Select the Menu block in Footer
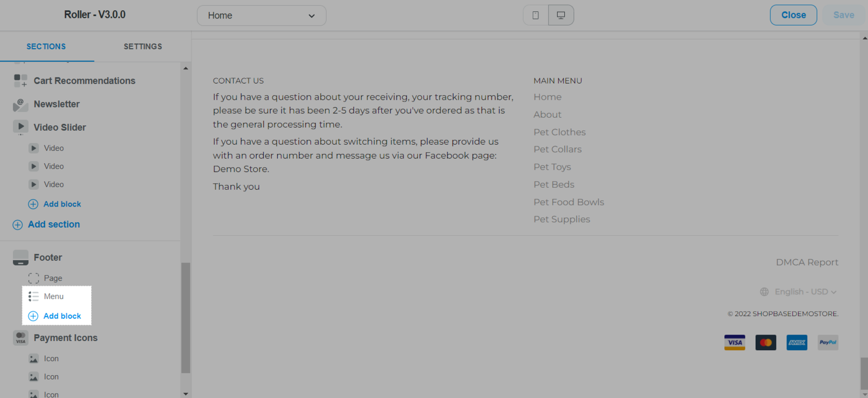The height and width of the screenshot is (398, 868). click(x=54, y=297)
